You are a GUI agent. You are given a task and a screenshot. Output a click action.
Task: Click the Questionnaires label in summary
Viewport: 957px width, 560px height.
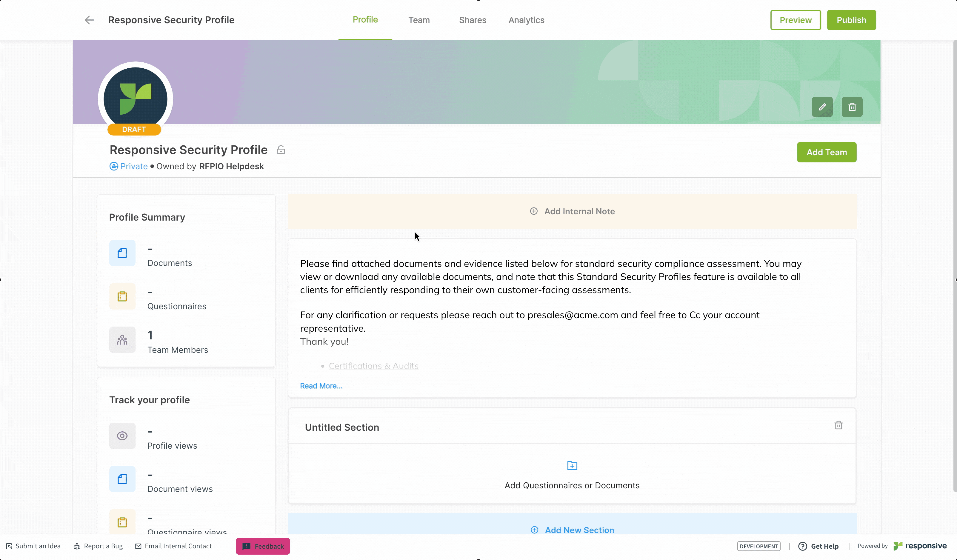pos(177,306)
